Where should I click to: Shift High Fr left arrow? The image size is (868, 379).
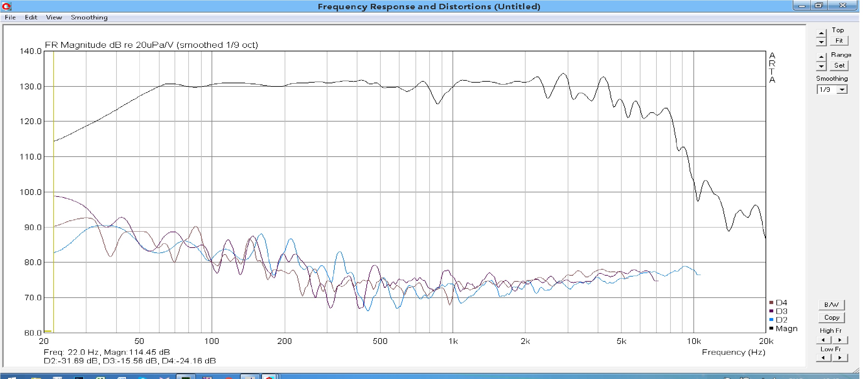(823, 340)
